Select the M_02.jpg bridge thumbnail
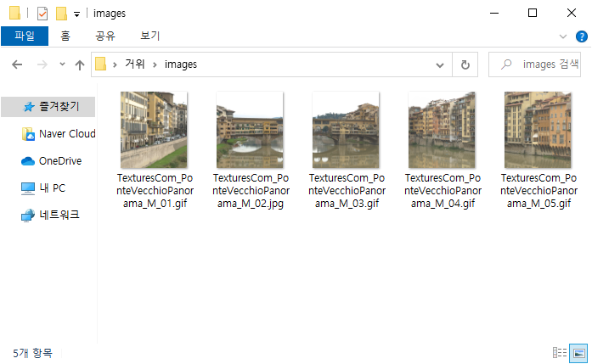Viewport: 592px width, 364px height. 250,130
